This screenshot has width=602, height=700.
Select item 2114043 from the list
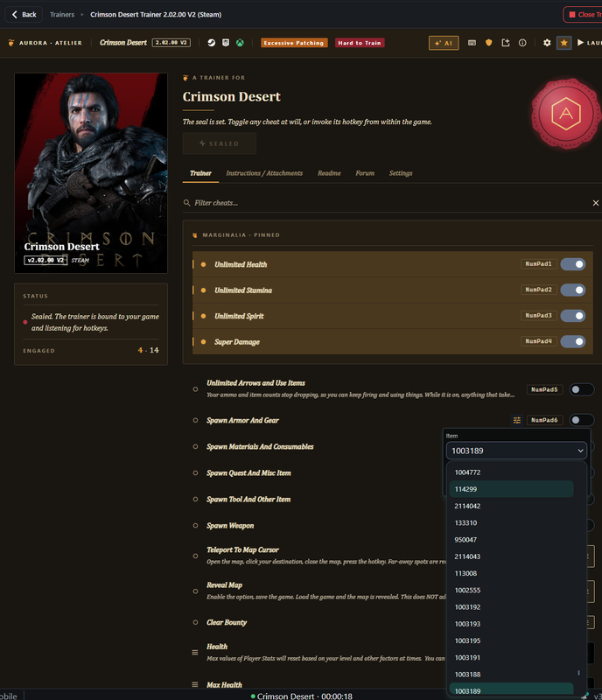[x=511, y=556]
